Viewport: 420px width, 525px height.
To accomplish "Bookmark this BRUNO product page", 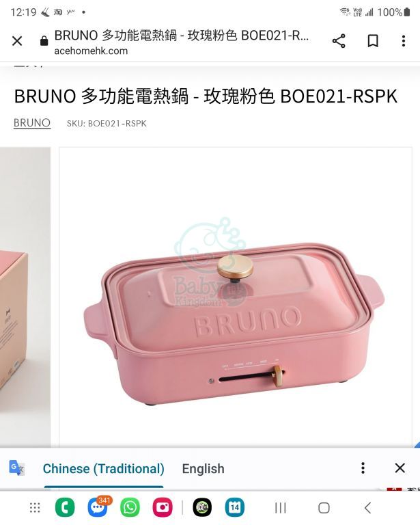I will point(373,41).
